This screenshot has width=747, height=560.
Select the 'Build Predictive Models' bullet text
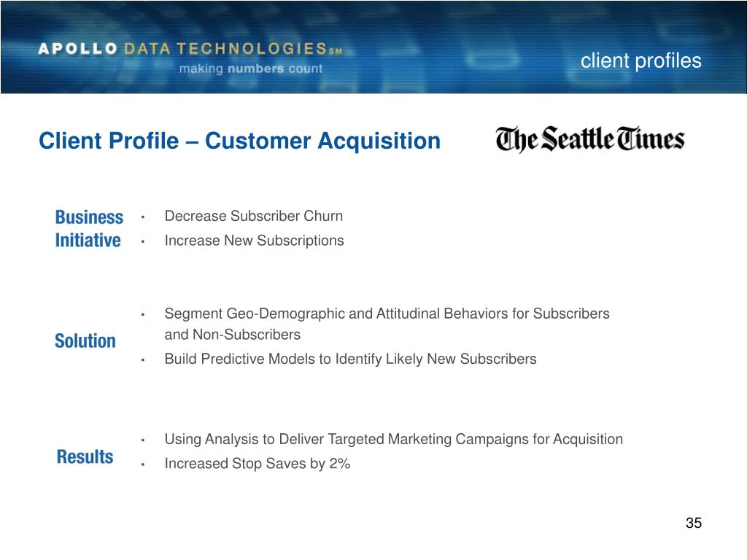pyautogui.click(x=350, y=359)
